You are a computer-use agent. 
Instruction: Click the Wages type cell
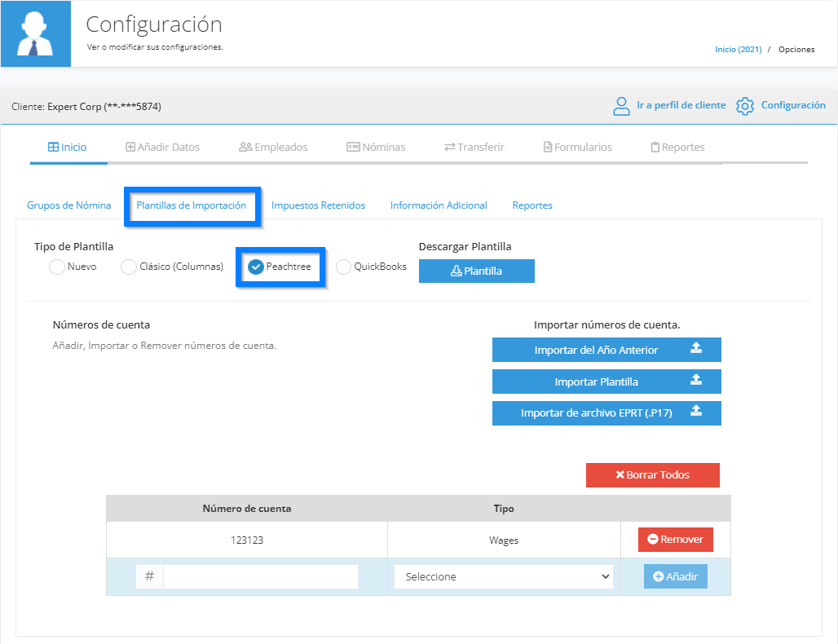(504, 540)
